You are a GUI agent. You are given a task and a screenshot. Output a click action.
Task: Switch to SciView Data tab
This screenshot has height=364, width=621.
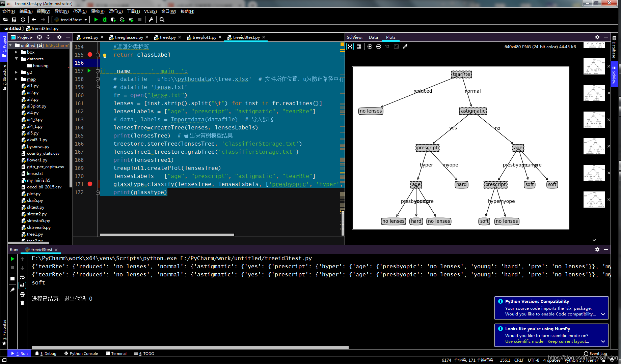pyautogui.click(x=373, y=37)
